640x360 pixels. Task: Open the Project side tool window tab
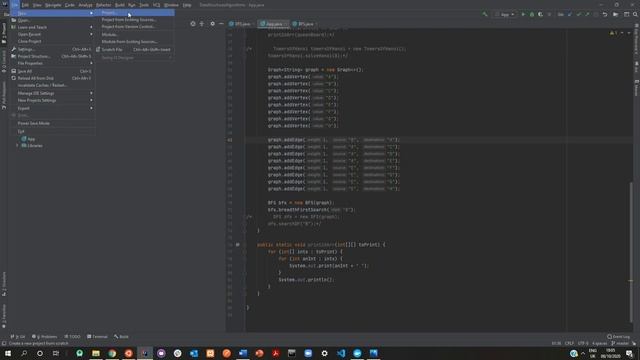pyautogui.click(x=4, y=33)
